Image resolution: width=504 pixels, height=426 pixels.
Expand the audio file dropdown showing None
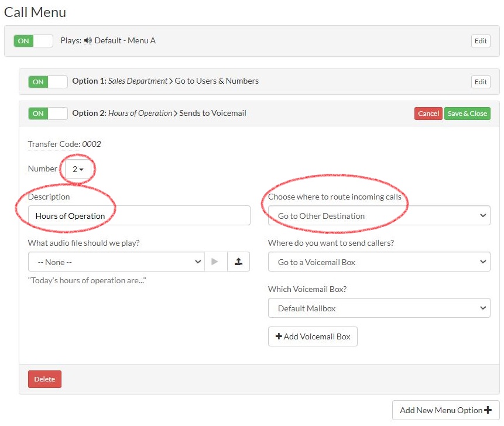pyautogui.click(x=116, y=262)
